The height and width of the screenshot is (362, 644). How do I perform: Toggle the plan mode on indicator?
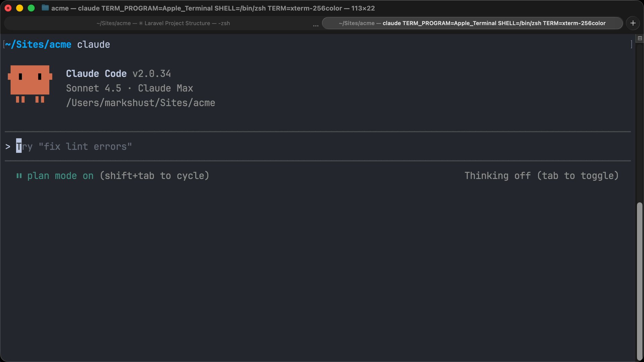(60, 176)
